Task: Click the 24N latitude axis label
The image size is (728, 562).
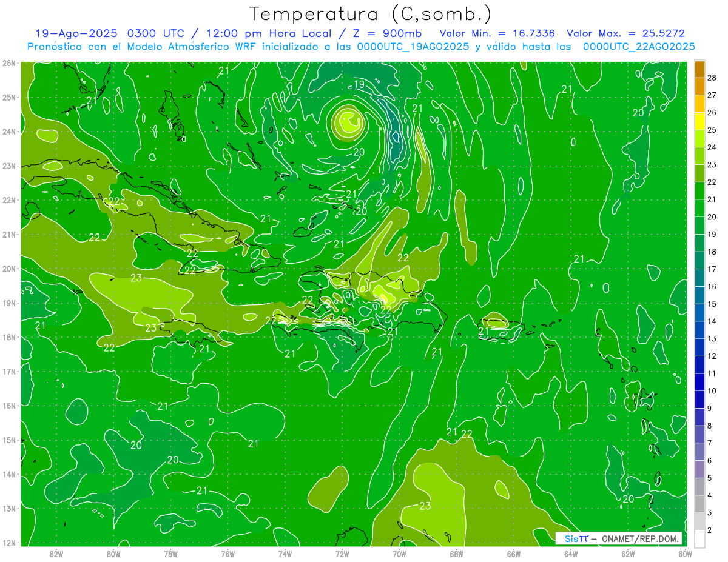Action: point(9,132)
